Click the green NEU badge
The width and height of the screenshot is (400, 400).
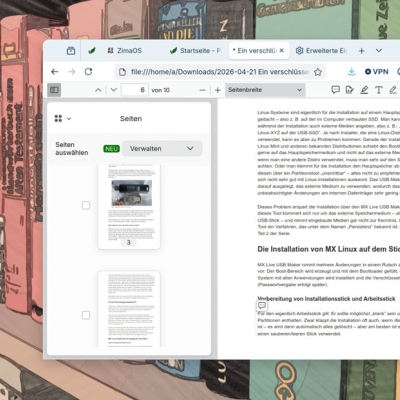[111, 149]
